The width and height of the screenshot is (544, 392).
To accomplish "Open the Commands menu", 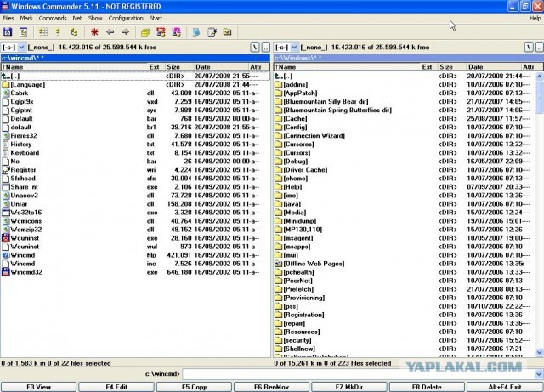I will coord(53,18).
